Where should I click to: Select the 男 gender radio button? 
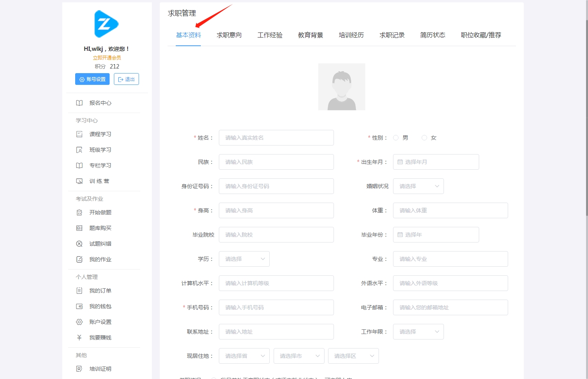click(396, 138)
